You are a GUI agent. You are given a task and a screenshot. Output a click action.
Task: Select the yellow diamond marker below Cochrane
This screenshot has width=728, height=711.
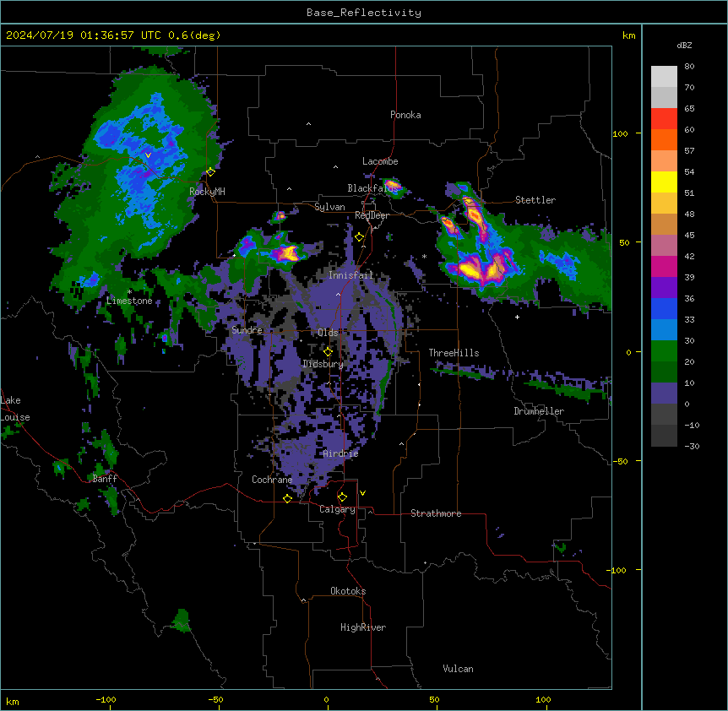[x=287, y=498]
